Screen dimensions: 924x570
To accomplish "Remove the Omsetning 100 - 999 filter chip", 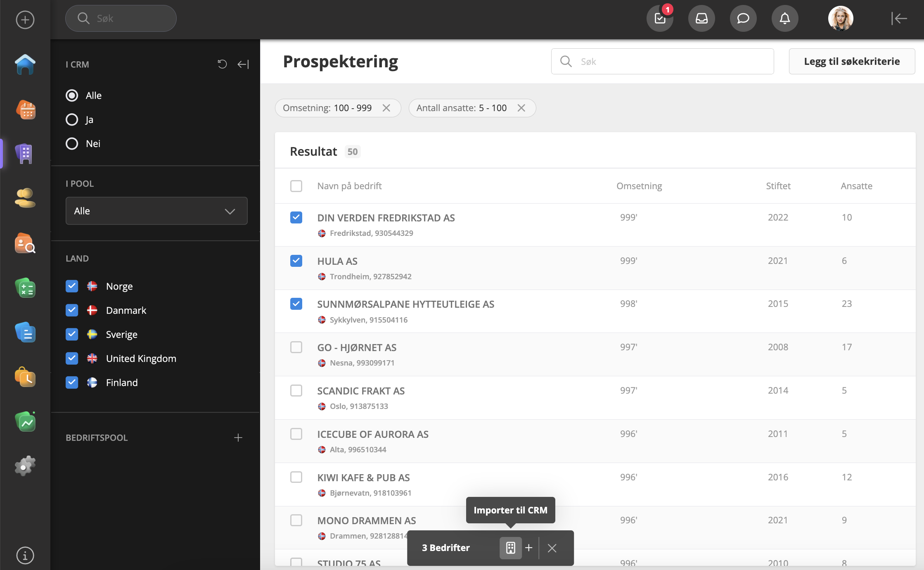I will pyautogui.click(x=386, y=108).
